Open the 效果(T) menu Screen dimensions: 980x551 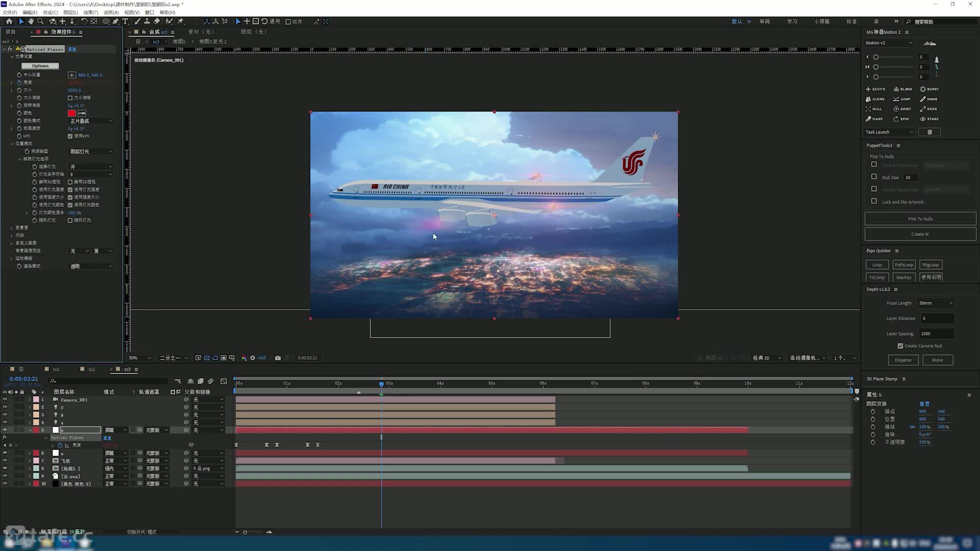(x=90, y=12)
